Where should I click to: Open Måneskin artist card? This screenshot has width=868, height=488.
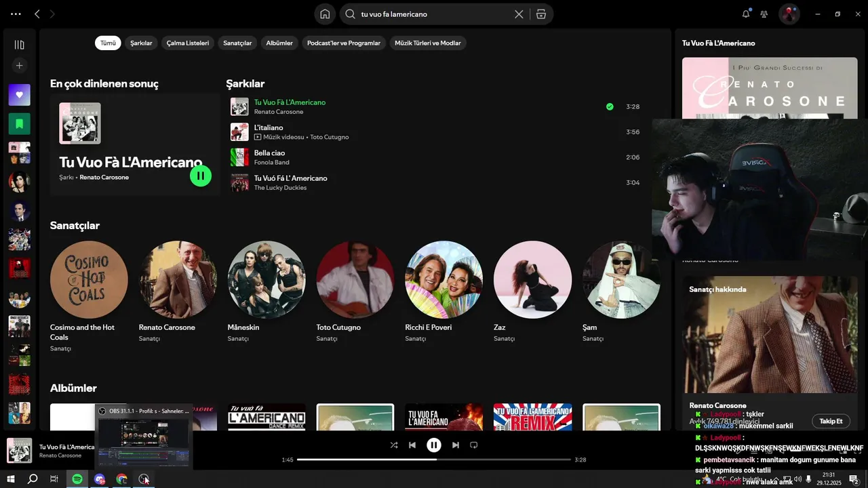click(x=267, y=280)
